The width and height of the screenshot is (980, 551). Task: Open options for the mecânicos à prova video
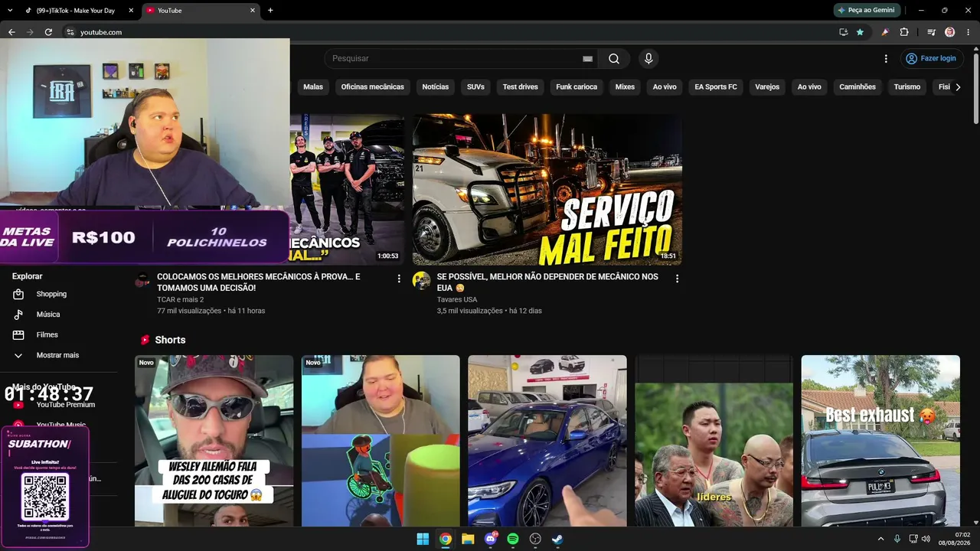point(399,279)
